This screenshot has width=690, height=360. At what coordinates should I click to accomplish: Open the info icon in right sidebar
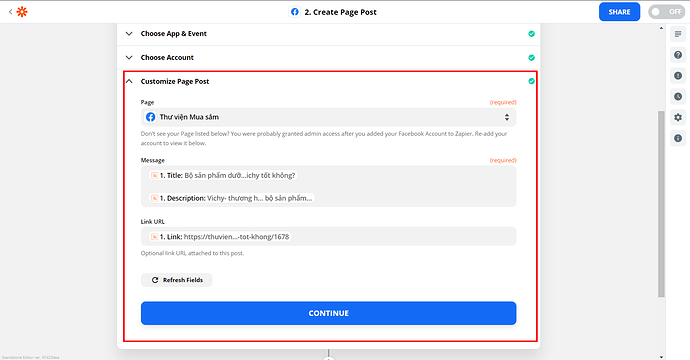[678, 138]
